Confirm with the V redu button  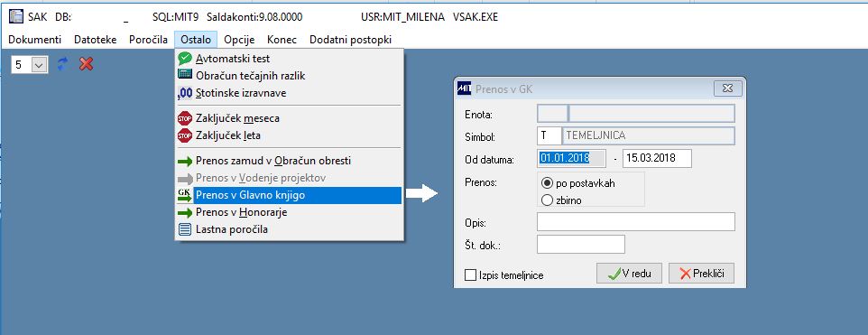pyautogui.click(x=629, y=274)
